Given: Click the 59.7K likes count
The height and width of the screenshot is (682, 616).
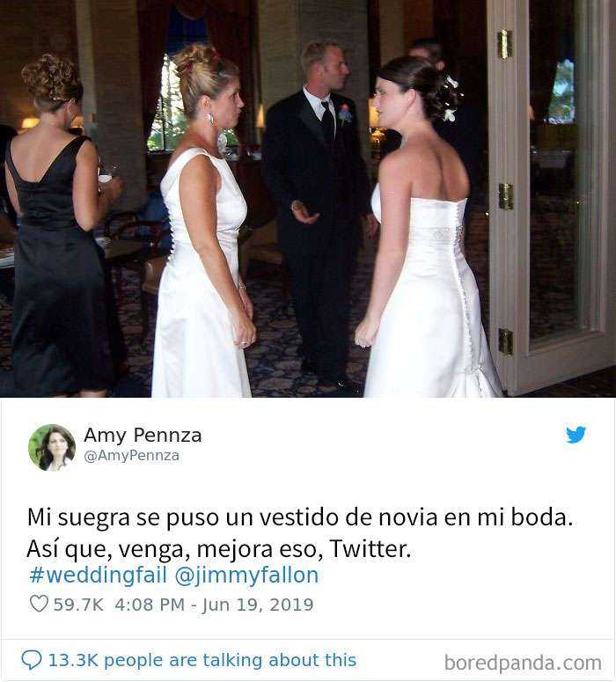Looking at the screenshot, I should click(78, 605).
